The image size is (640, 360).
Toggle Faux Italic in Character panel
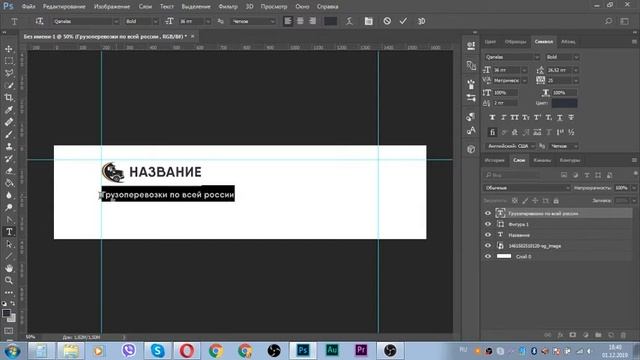(x=503, y=118)
